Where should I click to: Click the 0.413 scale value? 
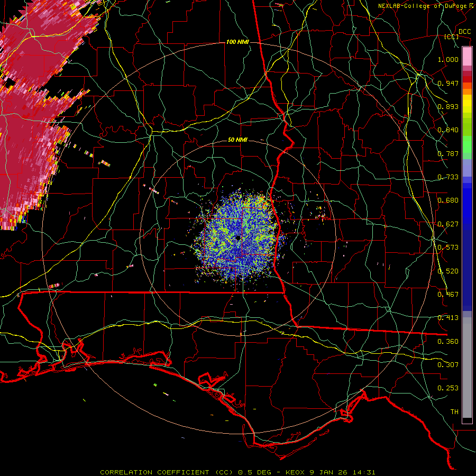coord(448,318)
